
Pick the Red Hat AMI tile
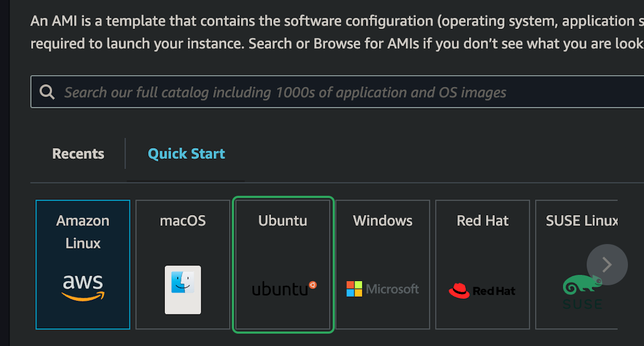coord(482,264)
